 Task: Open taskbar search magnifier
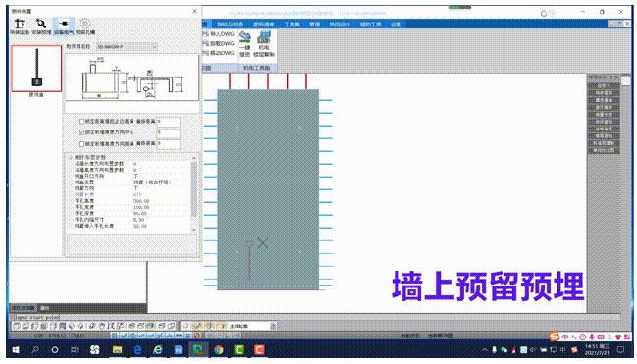point(35,350)
